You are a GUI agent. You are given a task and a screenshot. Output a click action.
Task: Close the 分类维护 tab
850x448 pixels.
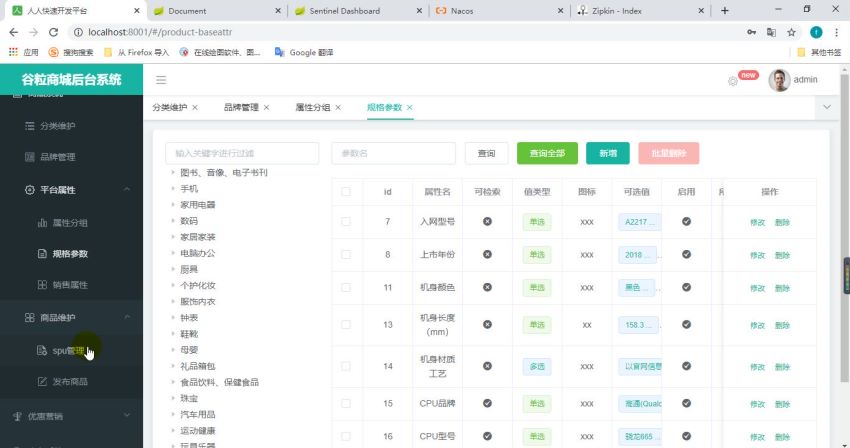tap(195, 107)
